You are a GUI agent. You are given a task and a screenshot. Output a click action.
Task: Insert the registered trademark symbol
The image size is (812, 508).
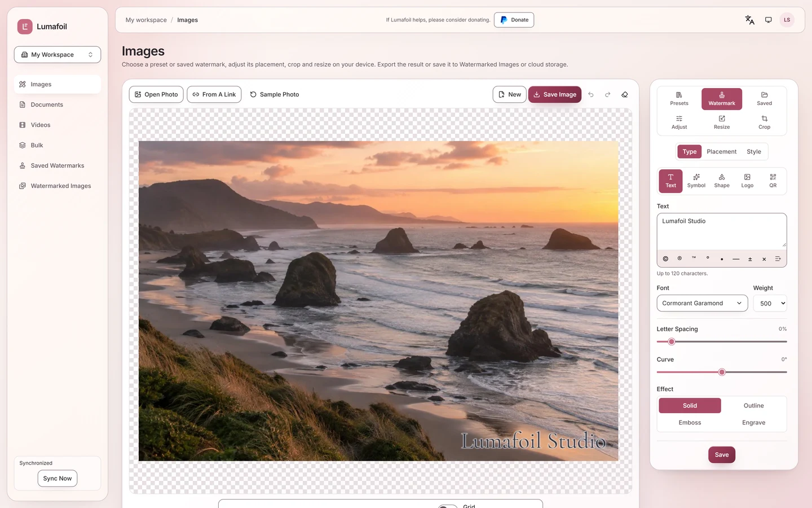[x=679, y=259]
